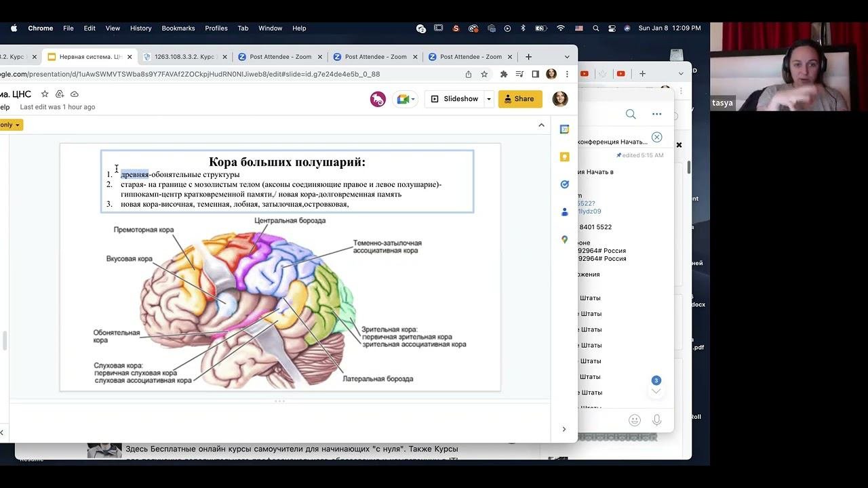Open Google Contacts side panel icon

(x=564, y=212)
